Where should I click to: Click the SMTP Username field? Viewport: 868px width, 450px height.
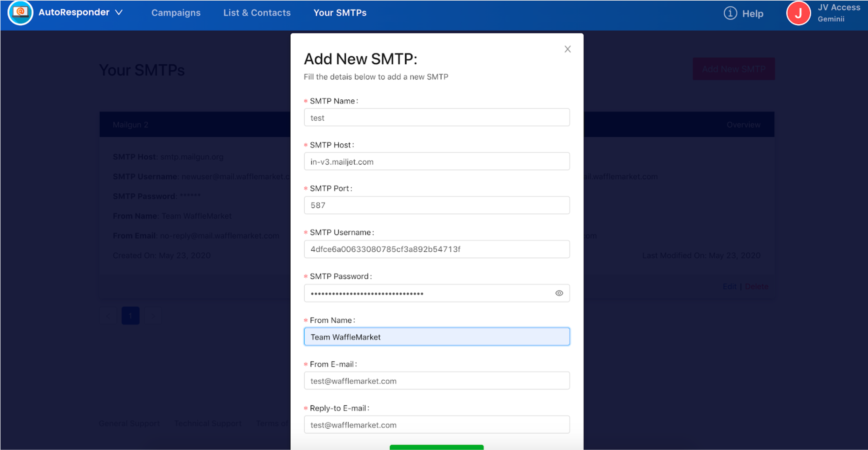(436, 249)
